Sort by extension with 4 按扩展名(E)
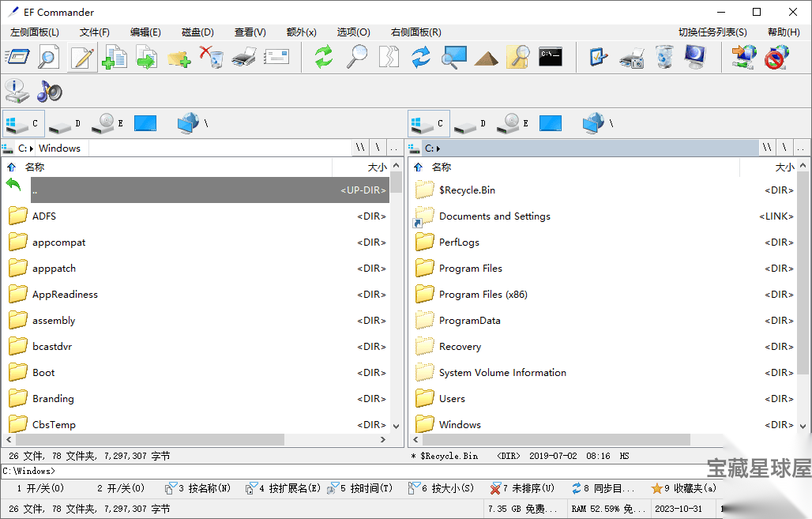 283,488
